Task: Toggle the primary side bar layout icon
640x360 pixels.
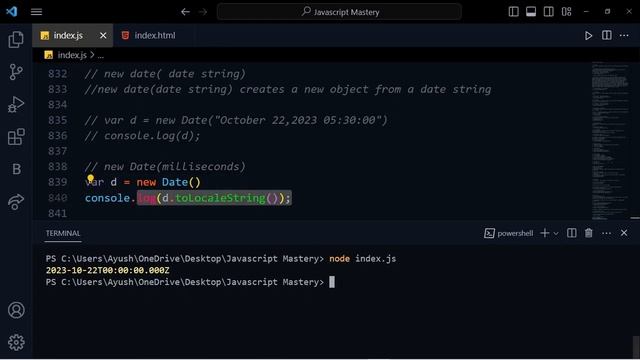Action: pos(513,11)
